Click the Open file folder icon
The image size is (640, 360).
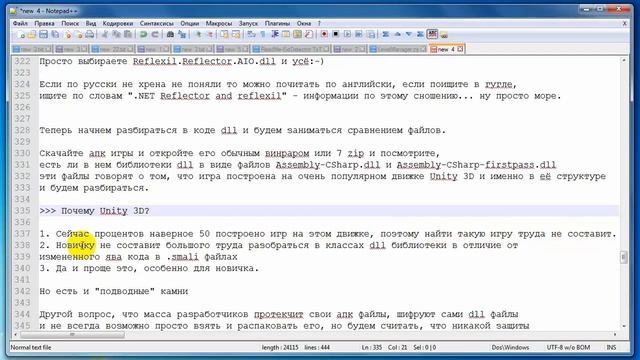point(31,35)
